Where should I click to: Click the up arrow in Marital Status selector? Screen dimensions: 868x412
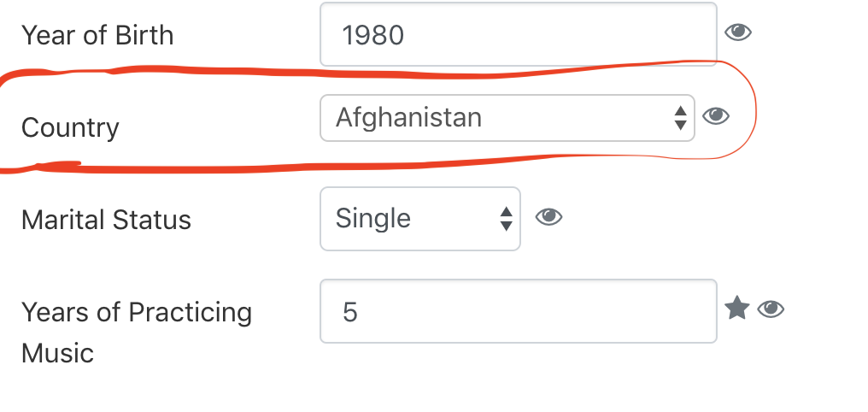(506, 211)
